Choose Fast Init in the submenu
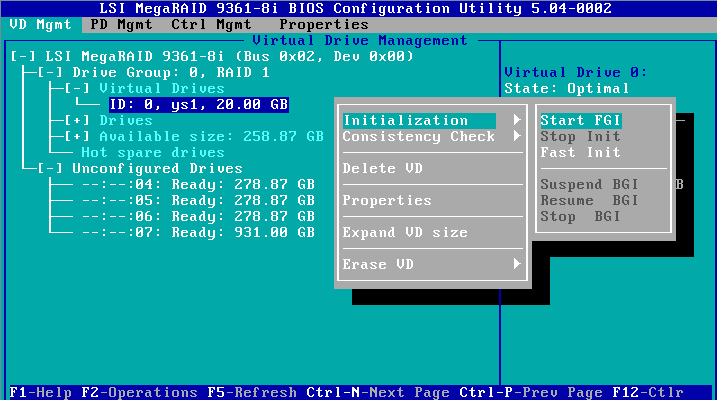Screen dimensions: 717x400 (x=580, y=153)
